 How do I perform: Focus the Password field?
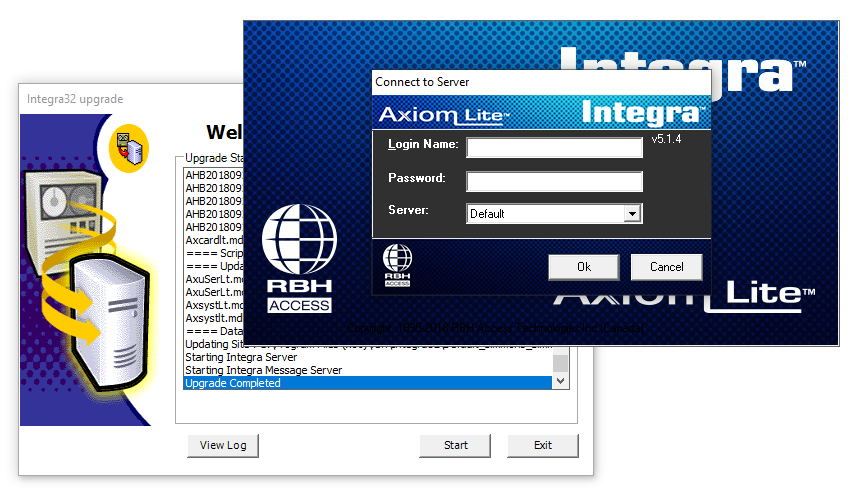pyautogui.click(x=554, y=182)
